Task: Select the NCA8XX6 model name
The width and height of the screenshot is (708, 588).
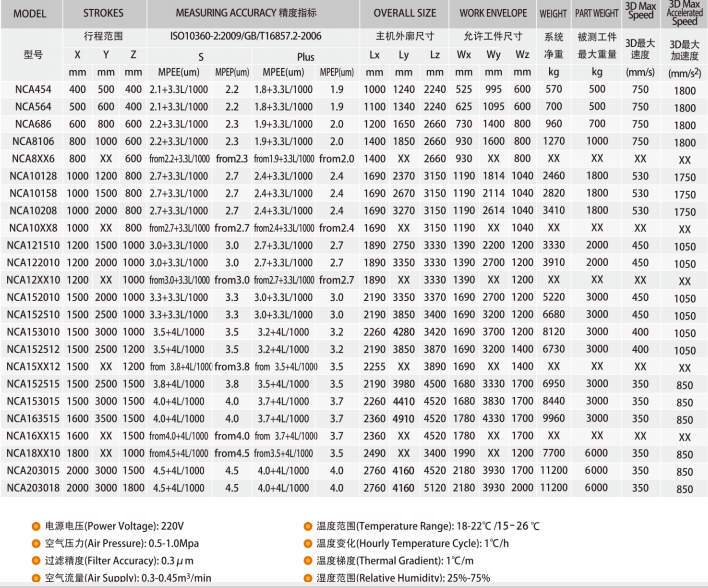Action: coord(33,159)
